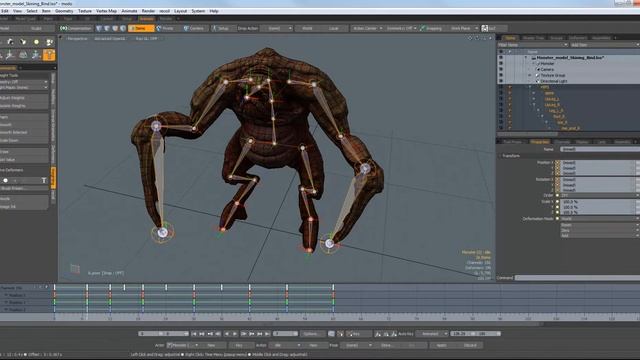The image size is (640, 360).
Task: Open the Vertex Map menu
Action: (106, 11)
